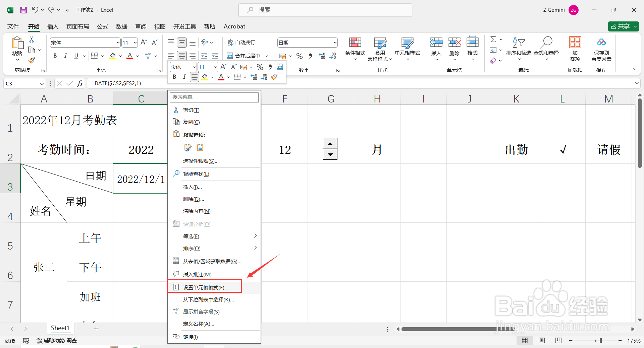Toggle Underline in the ribbon
Screen dimensions: 644x348
pyautogui.click(x=76, y=56)
